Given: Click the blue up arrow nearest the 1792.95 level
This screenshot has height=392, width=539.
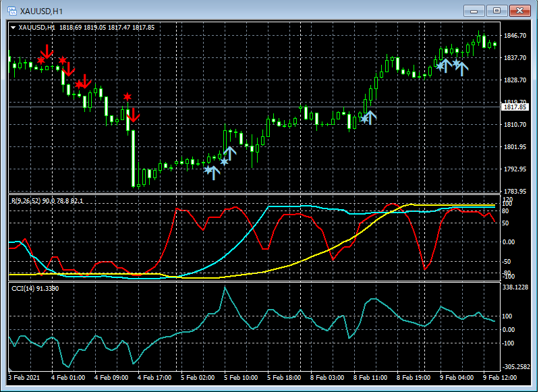Looking at the screenshot, I should 213,173.
